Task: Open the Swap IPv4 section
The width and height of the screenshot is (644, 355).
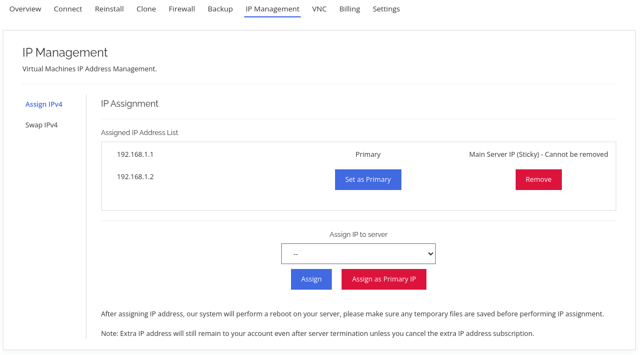Action: 41,125
